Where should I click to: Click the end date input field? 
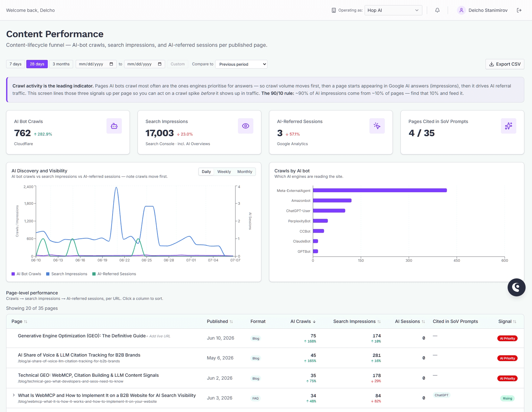144,64
